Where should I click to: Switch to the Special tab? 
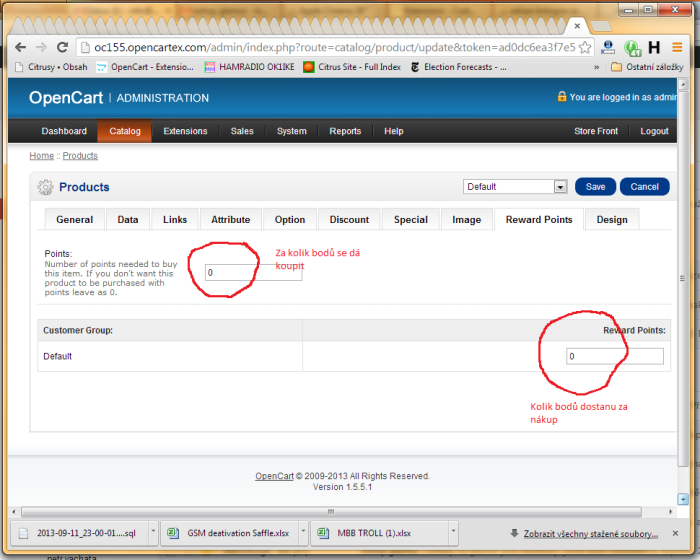pyautogui.click(x=411, y=220)
